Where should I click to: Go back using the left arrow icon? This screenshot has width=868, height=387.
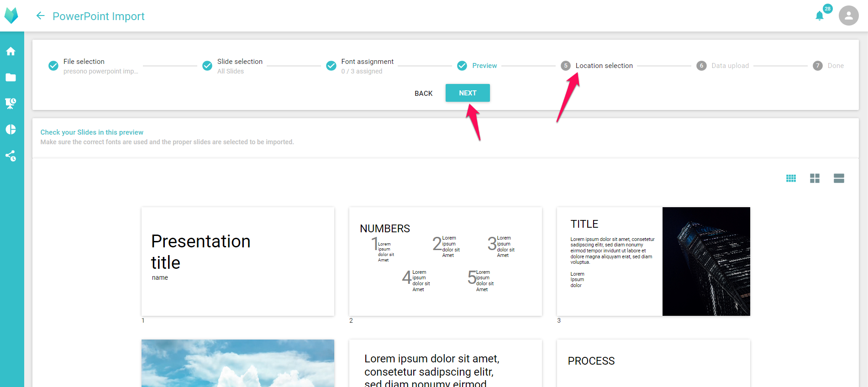pyautogui.click(x=40, y=16)
